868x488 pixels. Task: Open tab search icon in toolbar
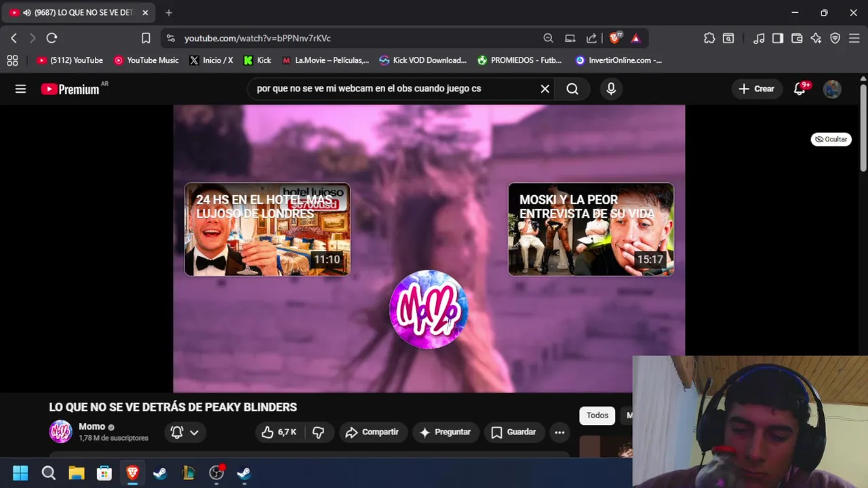(728, 38)
